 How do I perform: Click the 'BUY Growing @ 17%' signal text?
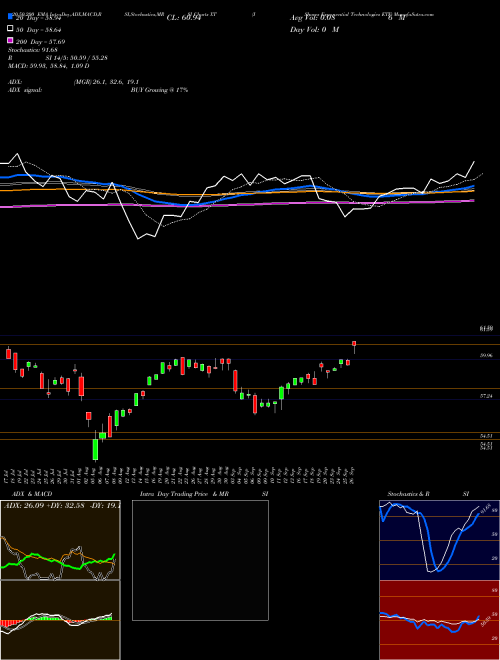159,90
